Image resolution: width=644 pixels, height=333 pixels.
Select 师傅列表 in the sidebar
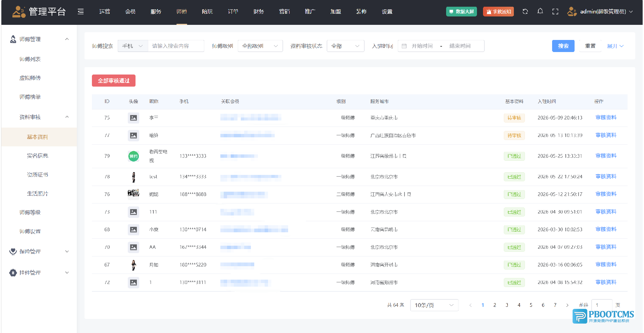[30, 59]
